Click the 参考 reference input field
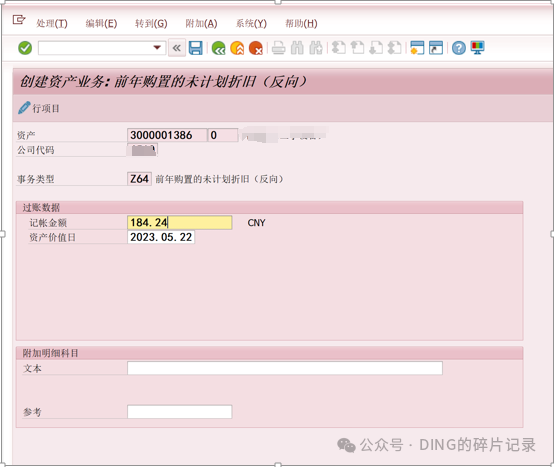The height and width of the screenshot is (467, 554). pos(179,412)
